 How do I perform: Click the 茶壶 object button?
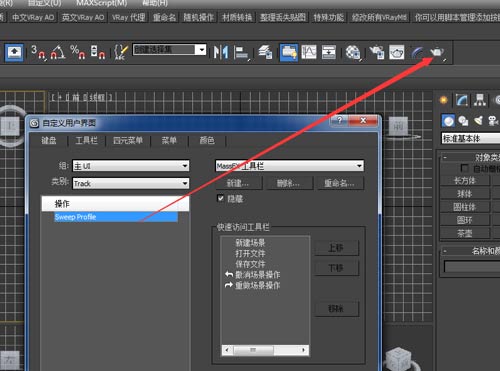click(x=465, y=233)
